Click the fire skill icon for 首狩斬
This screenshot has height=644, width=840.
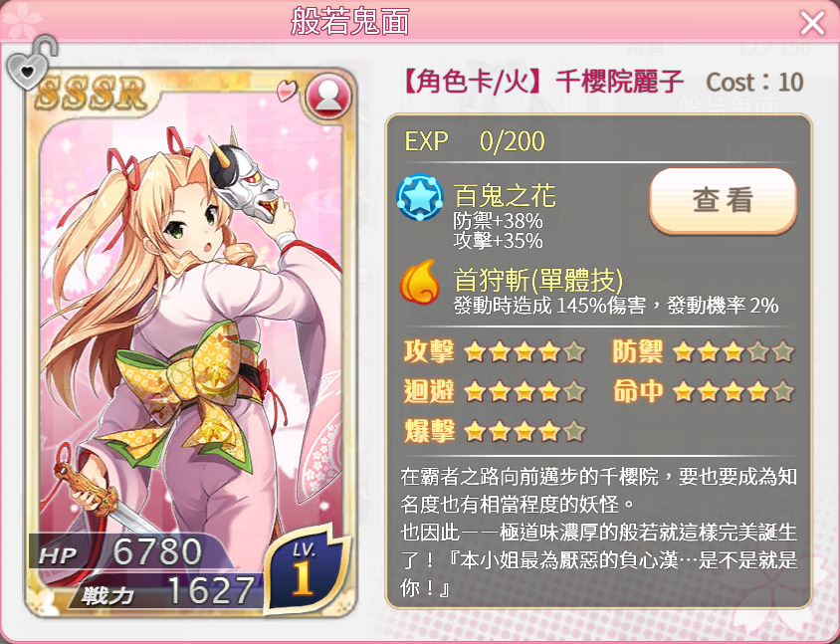pyautogui.click(x=420, y=282)
